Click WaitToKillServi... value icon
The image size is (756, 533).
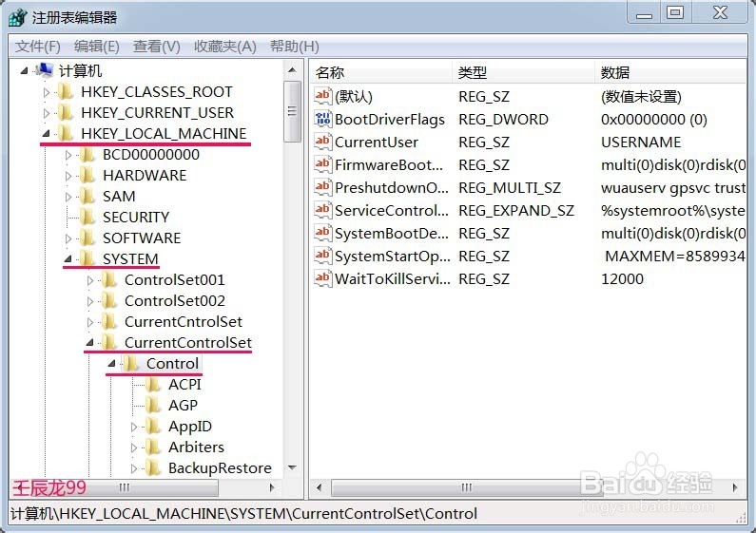pos(322,278)
